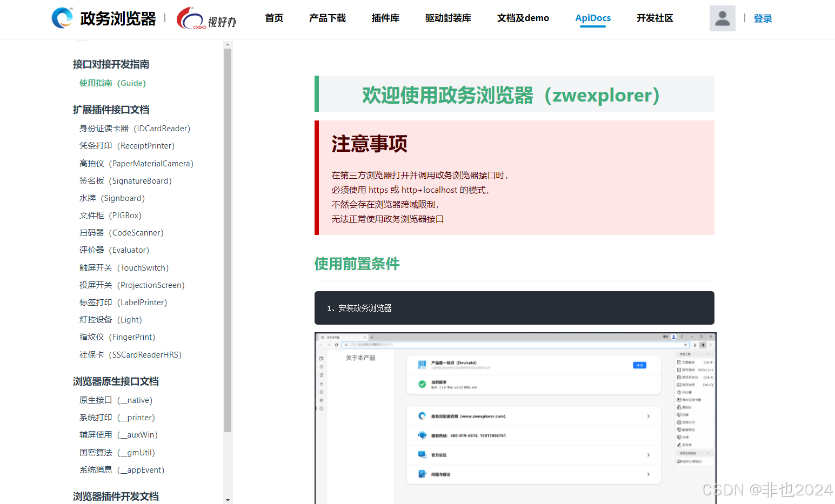Open 触屏开关 (TouchSwitch) doc
Viewport: 835px width, 504px height.
pos(124,268)
